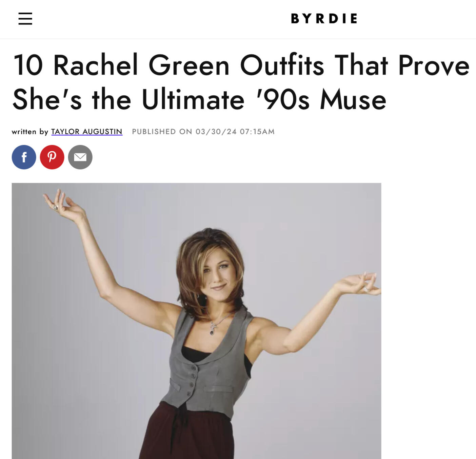Viewport: 476px width, 459px height.
Task: Click the 07:15AM publish timestamp
Action: pyautogui.click(x=257, y=132)
